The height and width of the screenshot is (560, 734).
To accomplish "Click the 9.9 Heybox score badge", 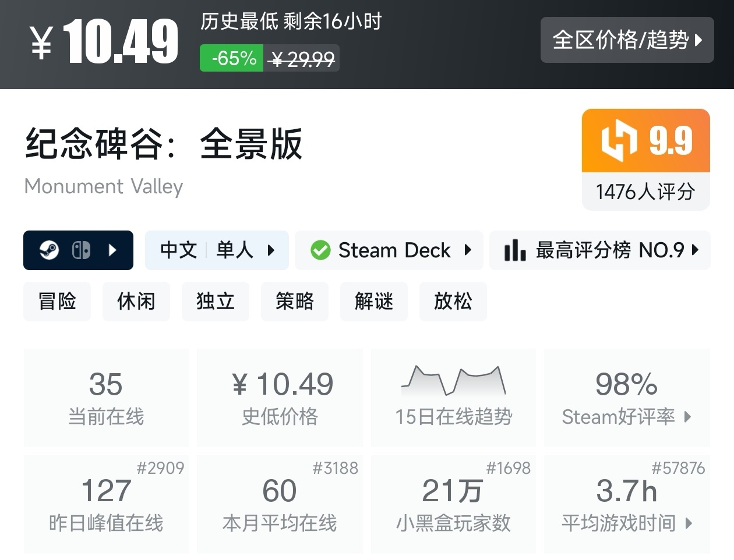I will click(646, 140).
